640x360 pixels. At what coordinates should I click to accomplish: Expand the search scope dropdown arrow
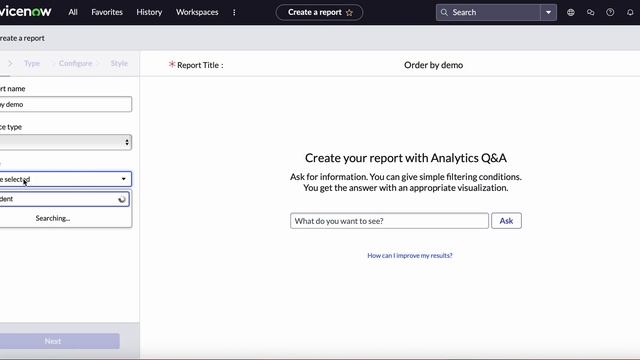549,12
